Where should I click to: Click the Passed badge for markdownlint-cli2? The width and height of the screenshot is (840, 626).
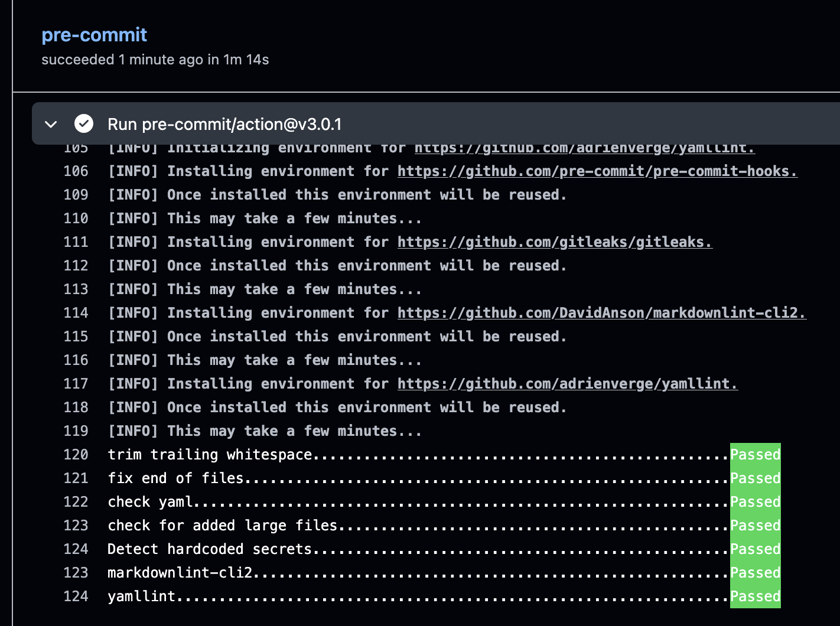(755, 572)
